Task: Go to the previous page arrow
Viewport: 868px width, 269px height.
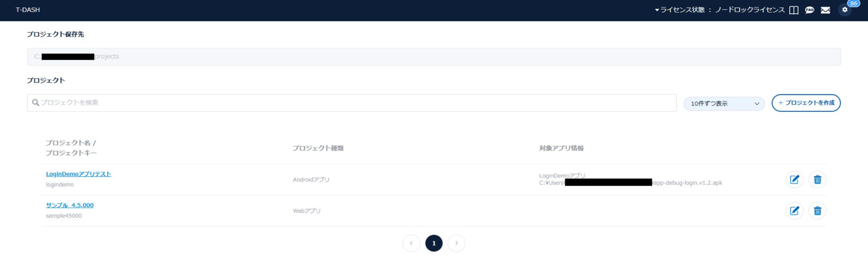Action: point(411,243)
